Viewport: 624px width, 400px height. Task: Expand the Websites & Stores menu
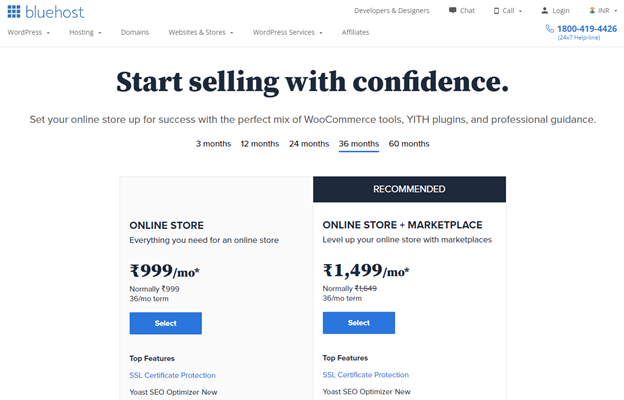pyautogui.click(x=200, y=32)
